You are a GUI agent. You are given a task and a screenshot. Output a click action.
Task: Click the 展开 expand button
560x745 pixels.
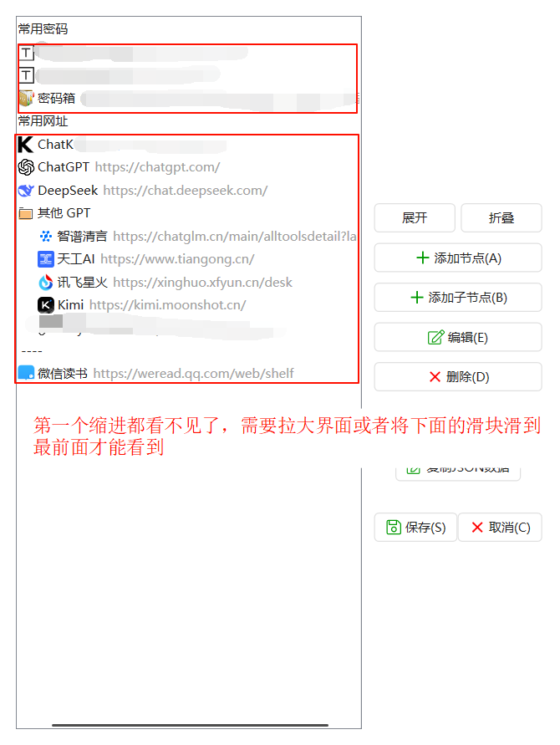pyautogui.click(x=415, y=218)
